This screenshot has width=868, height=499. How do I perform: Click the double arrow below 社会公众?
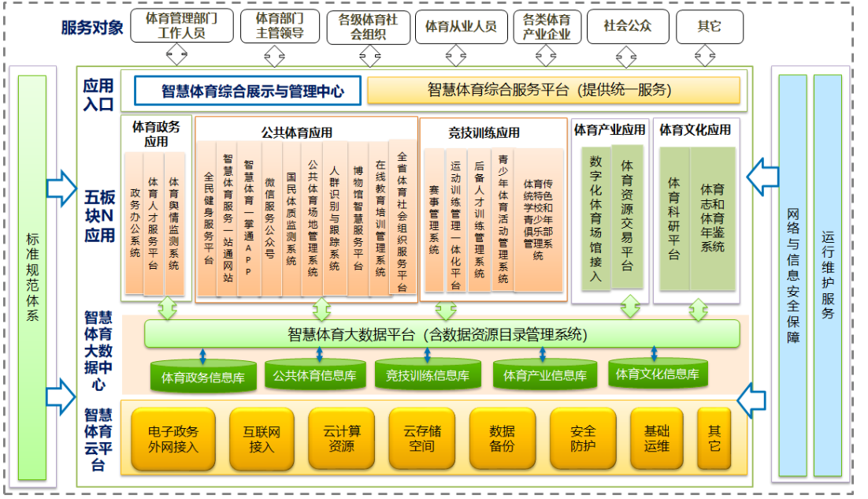pos(625,55)
